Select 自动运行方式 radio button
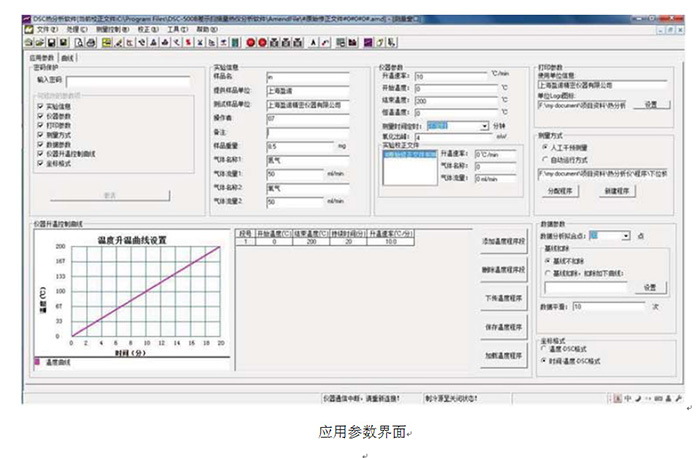 pos(544,159)
